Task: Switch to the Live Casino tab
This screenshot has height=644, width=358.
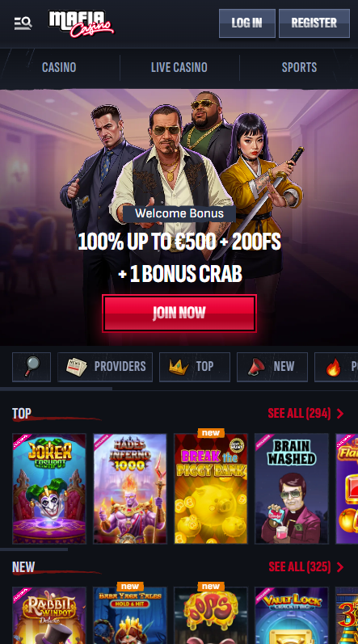Action: pyautogui.click(x=179, y=67)
